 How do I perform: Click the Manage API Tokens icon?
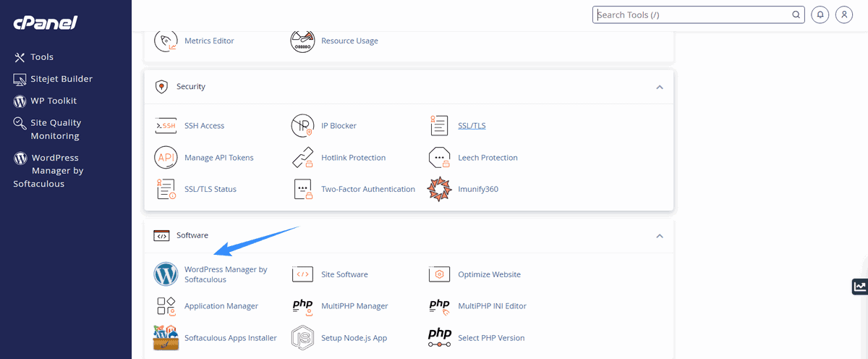click(x=166, y=158)
